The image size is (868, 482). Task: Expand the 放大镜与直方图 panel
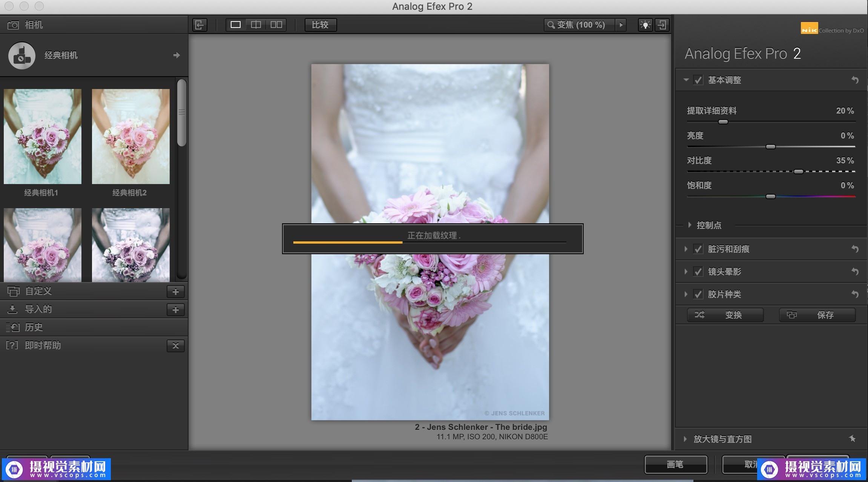(x=685, y=439)
